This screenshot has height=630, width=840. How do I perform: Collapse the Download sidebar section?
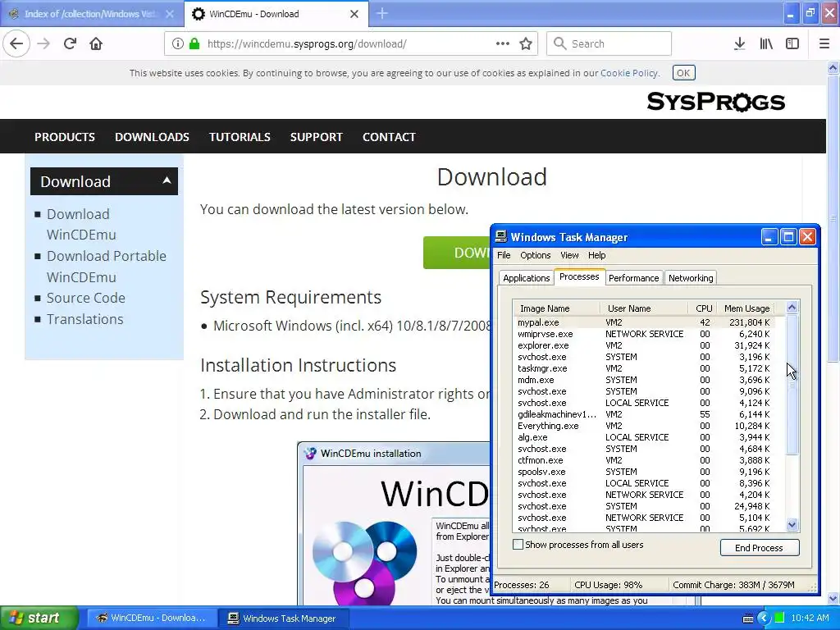(x=167, y=180)
